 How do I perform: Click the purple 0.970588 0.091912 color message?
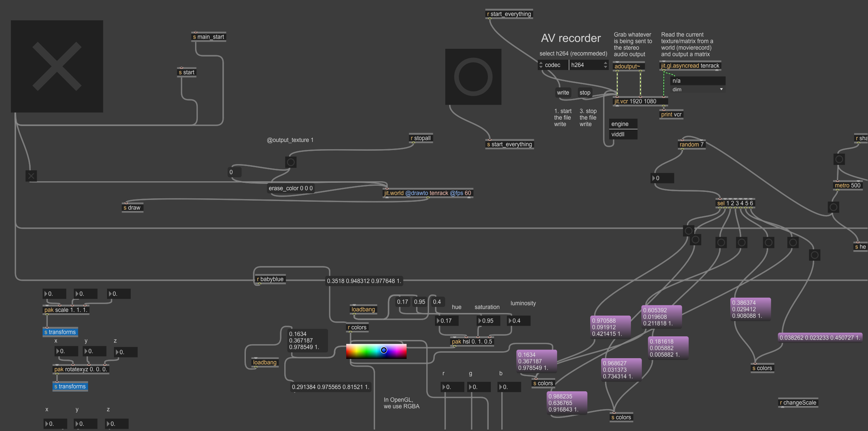pos(610,327)
